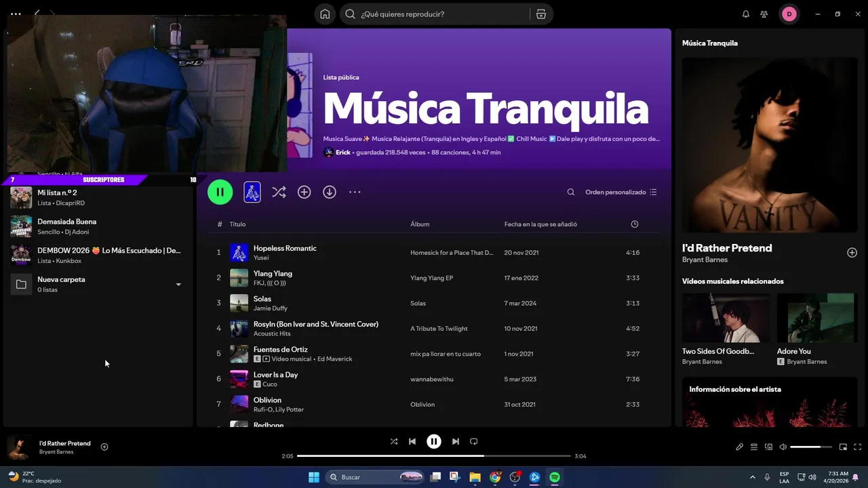
Task: Add Música Tranquila playlist to library
Action: (304, 192)
